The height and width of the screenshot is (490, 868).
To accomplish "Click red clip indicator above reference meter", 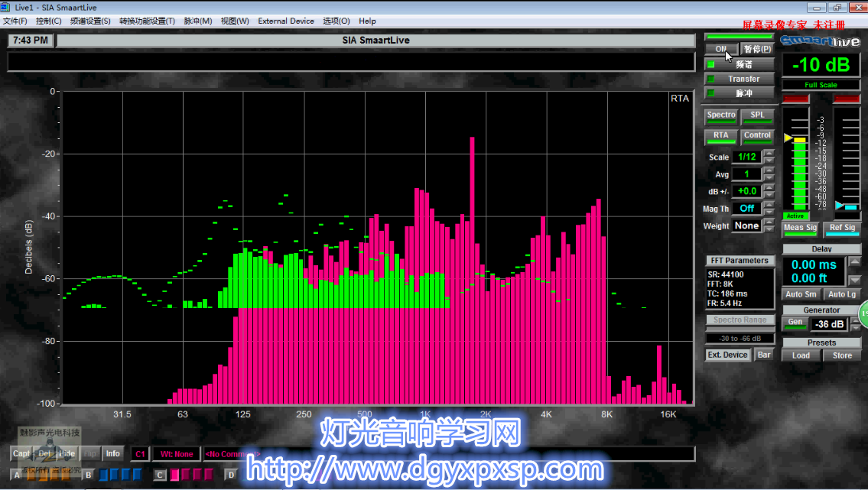I will tap(847, 99).
